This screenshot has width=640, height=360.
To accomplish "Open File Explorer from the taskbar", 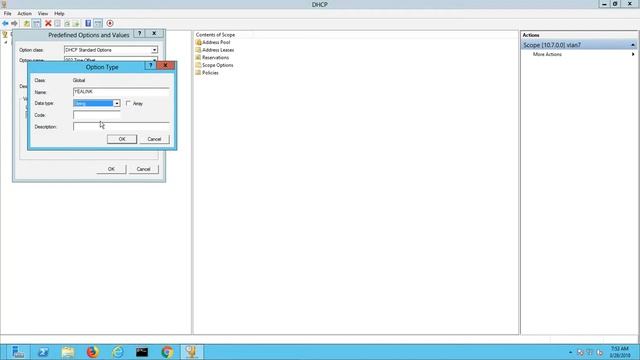I will 68,352.
